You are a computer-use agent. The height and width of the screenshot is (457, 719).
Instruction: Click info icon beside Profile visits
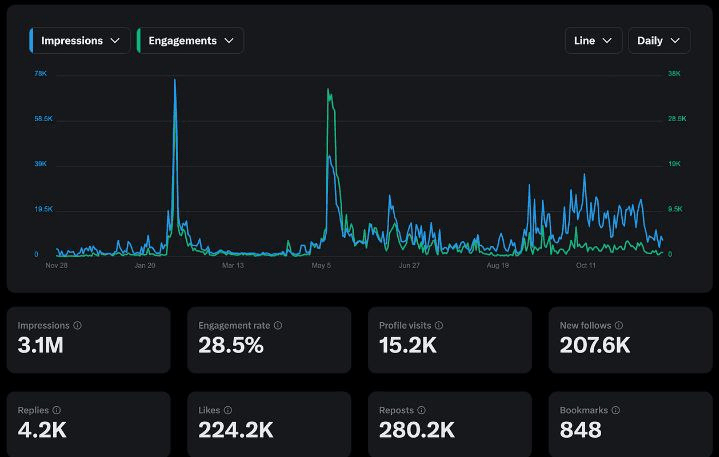(x=439, y=325)
